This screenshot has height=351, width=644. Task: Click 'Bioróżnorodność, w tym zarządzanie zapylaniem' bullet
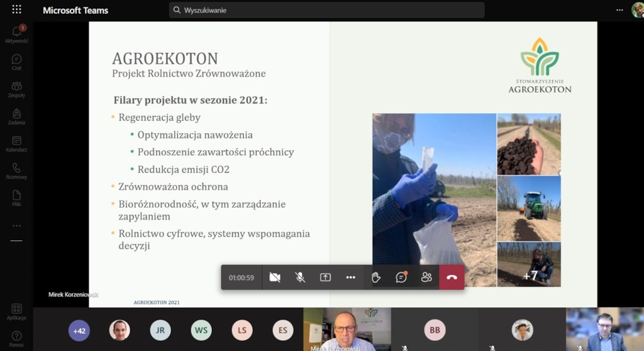(x=202, y=210)
